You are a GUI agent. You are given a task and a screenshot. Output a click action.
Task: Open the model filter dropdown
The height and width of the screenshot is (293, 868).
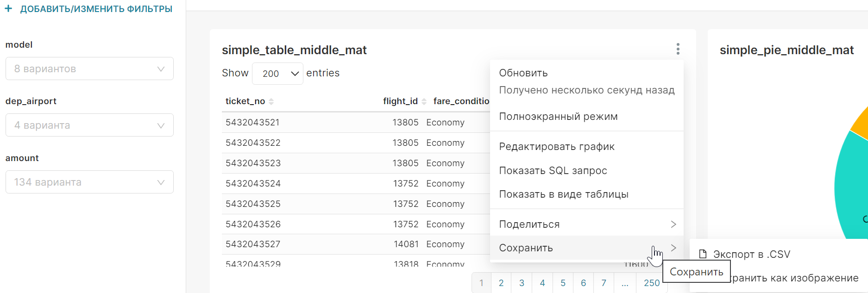click(x=89, y=69)
